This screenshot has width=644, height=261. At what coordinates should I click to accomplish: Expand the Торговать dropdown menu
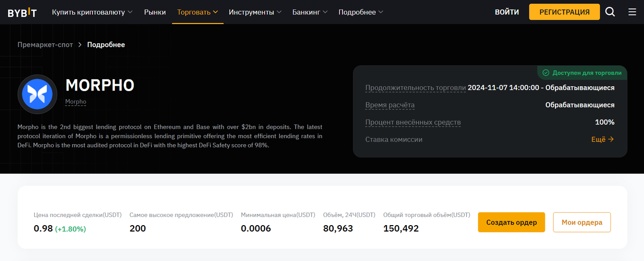click(197, 12)
